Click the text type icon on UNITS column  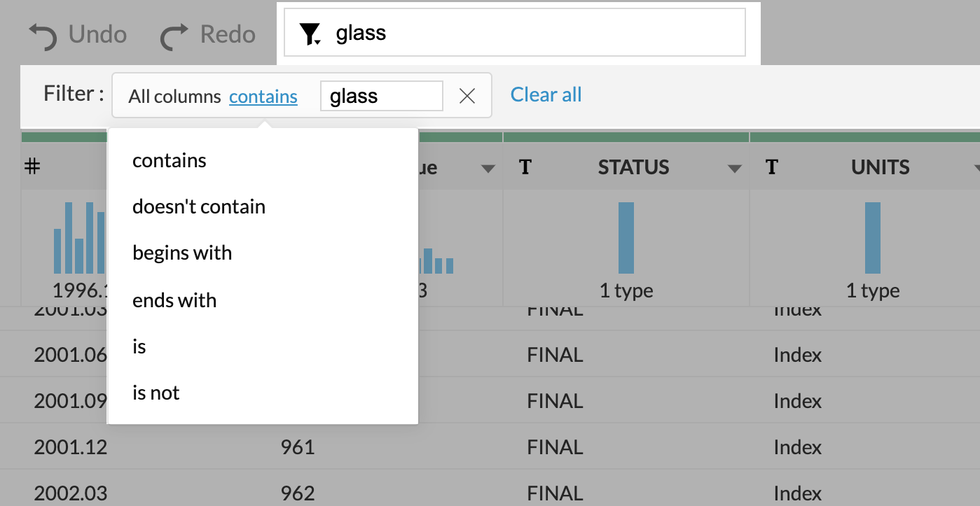772,167
